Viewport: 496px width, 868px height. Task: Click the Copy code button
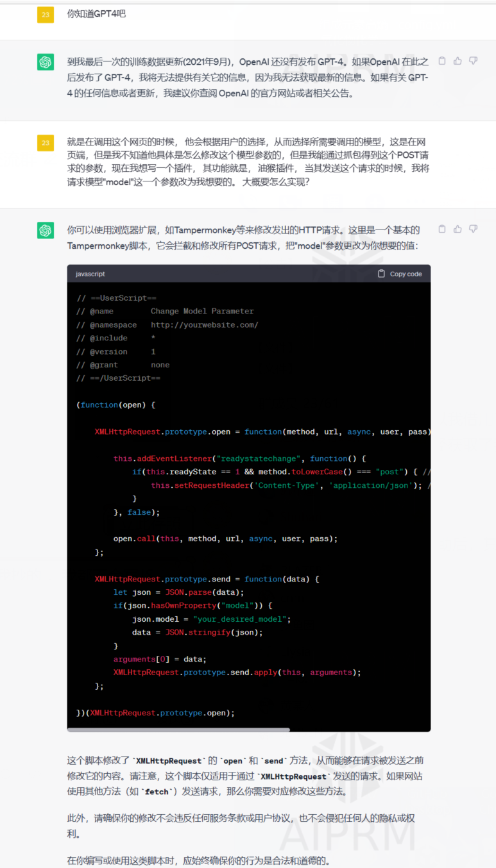coord(400,274)
